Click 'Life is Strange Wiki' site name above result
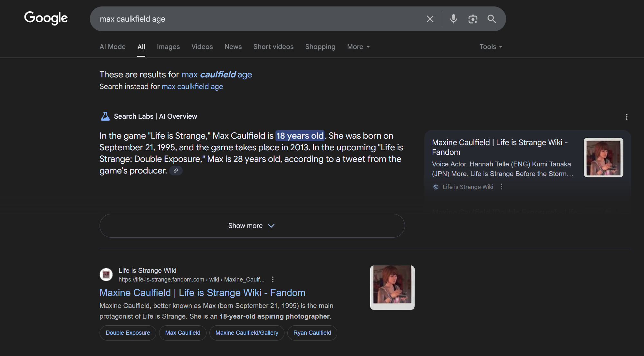 [147, 271]
